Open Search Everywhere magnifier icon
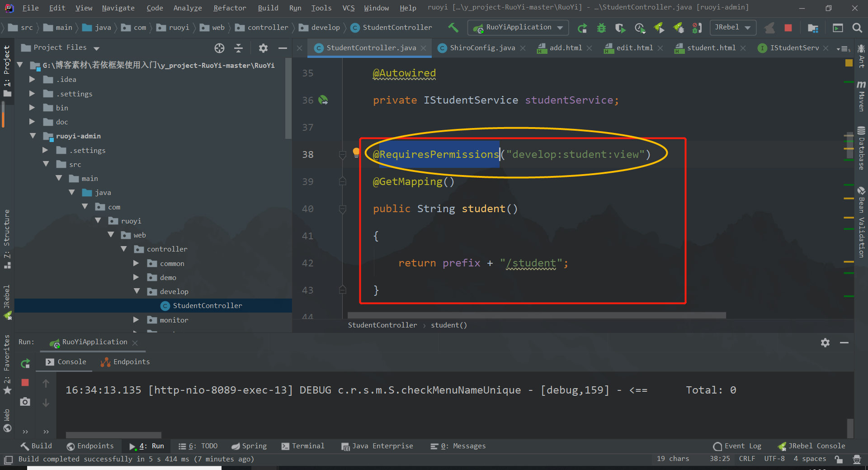Image resolution: width=868 pixels, height=470 pixels. coord(857,28)
